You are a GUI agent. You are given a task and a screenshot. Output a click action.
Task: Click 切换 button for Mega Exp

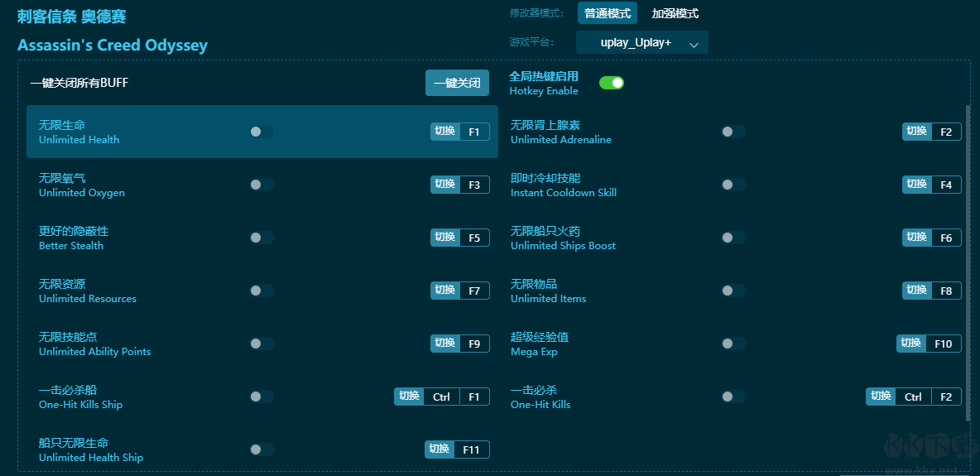tap(911, 344)
